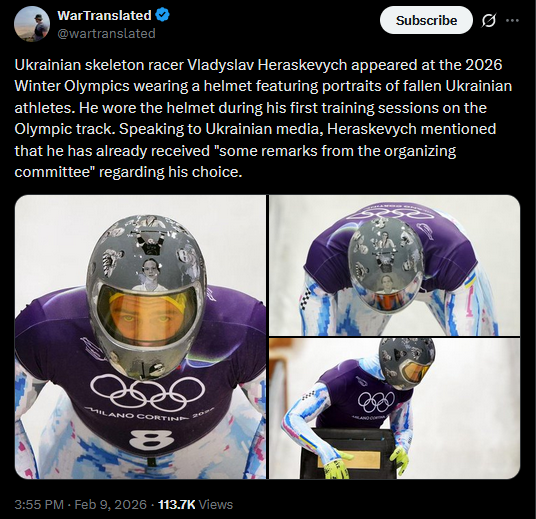Open the WarTranslated profile avatar
536x519 pixels.
[32, 24]
